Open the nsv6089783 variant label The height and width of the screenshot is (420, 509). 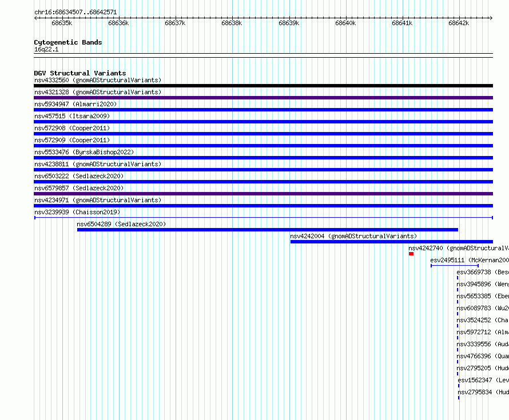482,308
